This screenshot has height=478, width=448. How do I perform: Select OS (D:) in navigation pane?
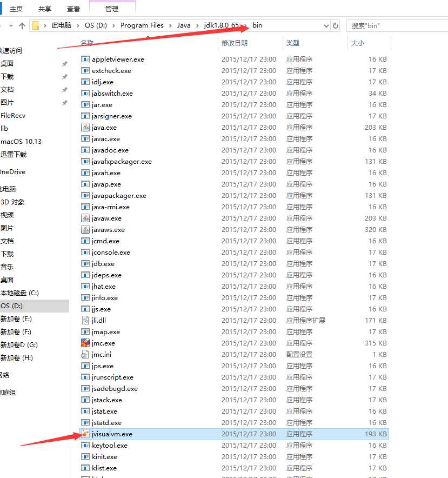point(34,306)
